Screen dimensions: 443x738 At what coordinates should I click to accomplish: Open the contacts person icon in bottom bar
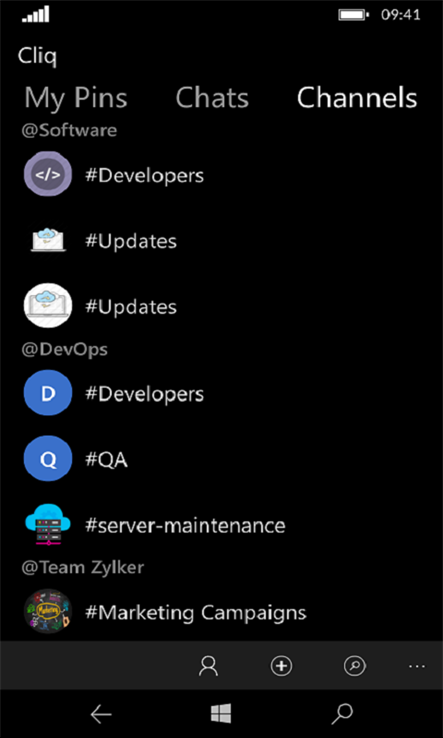(x=209, y=666)
